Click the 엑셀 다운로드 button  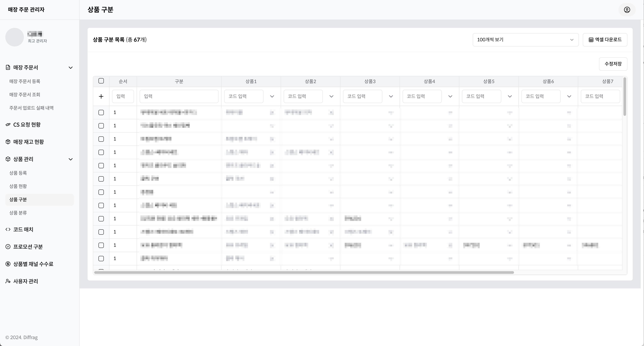click(x=605, y=40)
